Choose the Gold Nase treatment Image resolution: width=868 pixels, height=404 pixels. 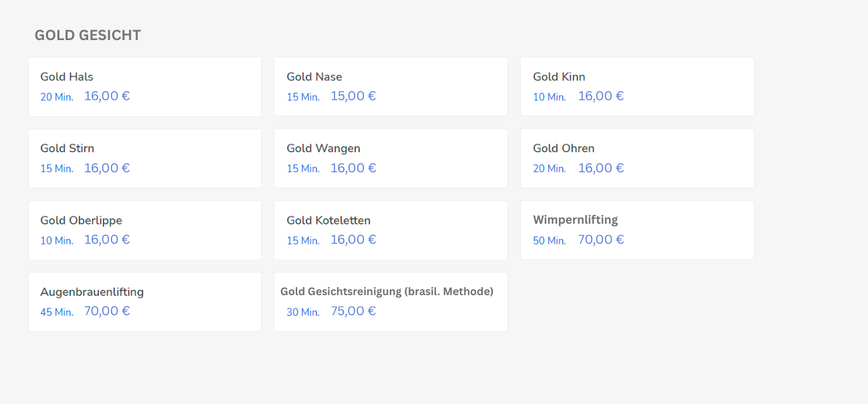[x=391, y=87]
